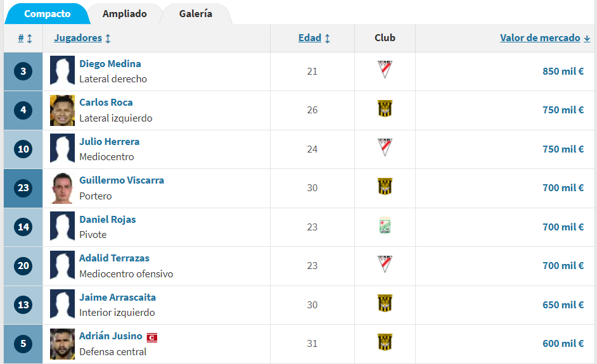The image size is (597, 364).
Task: Open Guillermo Viscarra's player page
Action: pyautogui.click(x=122, y=180)
